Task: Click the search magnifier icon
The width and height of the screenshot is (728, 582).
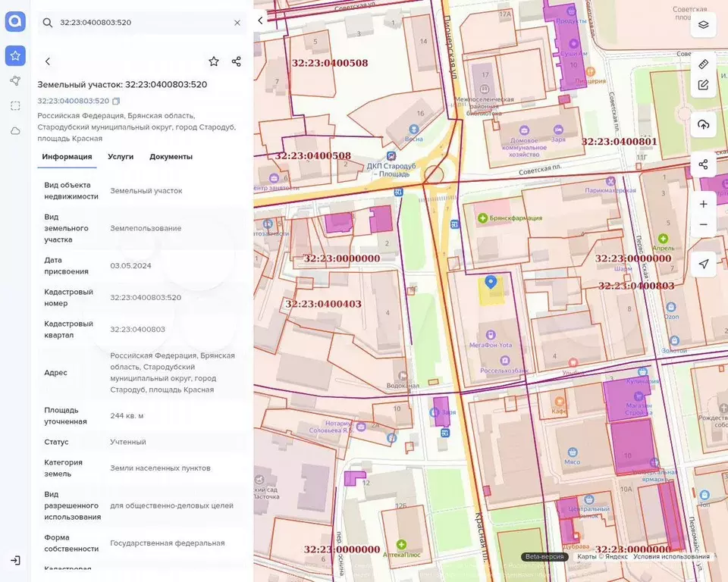Action: [47, 22]
